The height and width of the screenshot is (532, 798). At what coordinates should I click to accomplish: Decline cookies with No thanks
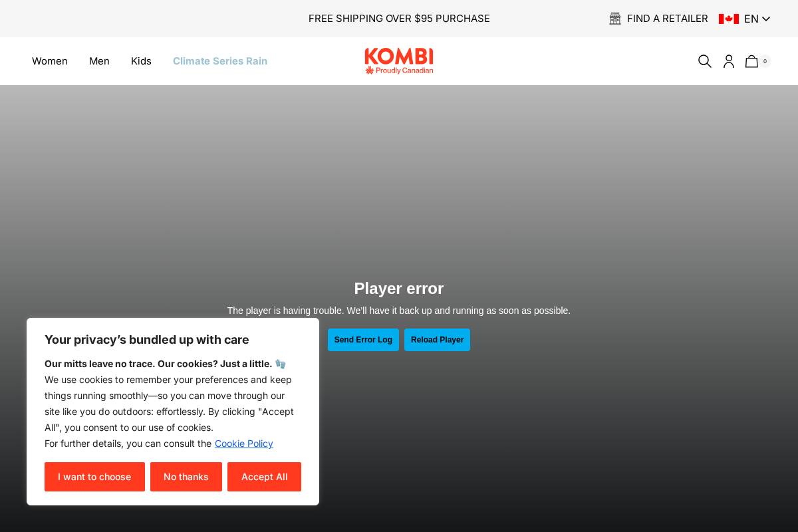coord(186,477)
